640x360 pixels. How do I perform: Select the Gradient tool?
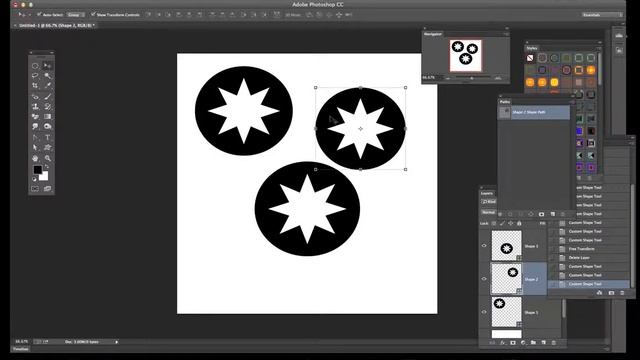click(x=48, y=117)
